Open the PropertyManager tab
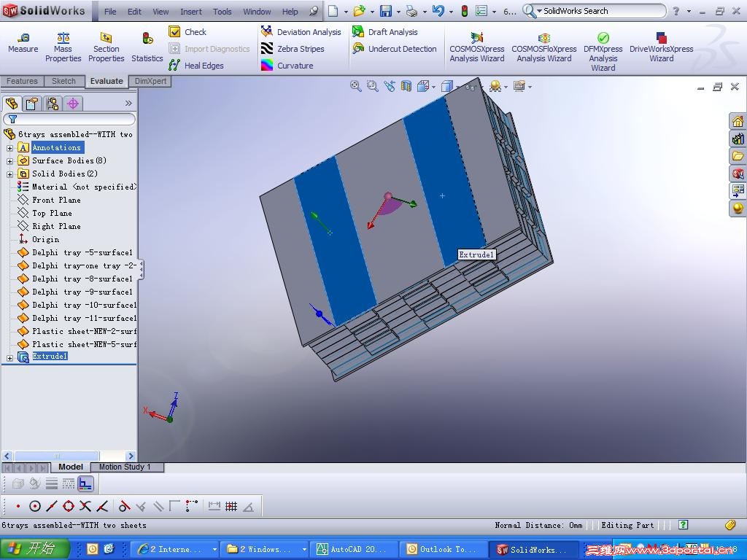 (32, 103)
